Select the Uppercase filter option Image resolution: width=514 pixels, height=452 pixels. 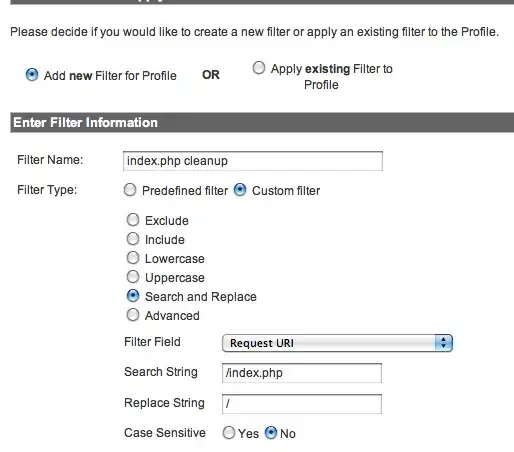[x=133, y=277]
